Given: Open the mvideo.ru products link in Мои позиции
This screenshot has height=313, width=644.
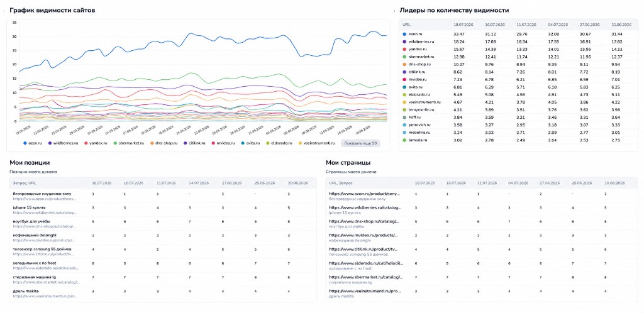Looking at the screenshot, I should pos(44,240).
